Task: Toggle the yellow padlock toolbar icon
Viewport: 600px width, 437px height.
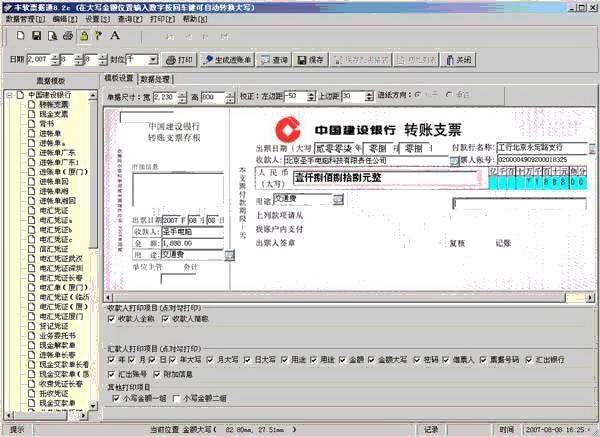Action: [x=84, y=36]
